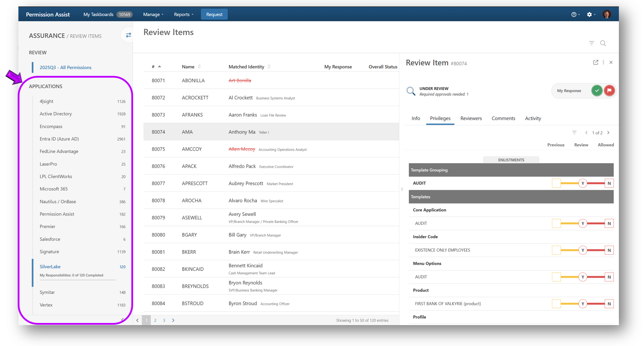Click the Request button

point(214,15)
